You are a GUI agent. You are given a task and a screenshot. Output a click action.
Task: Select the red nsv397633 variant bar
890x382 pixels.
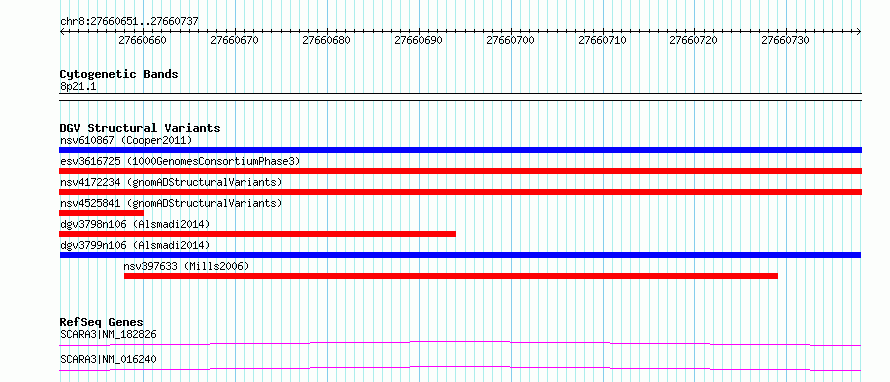click(451, 276)
